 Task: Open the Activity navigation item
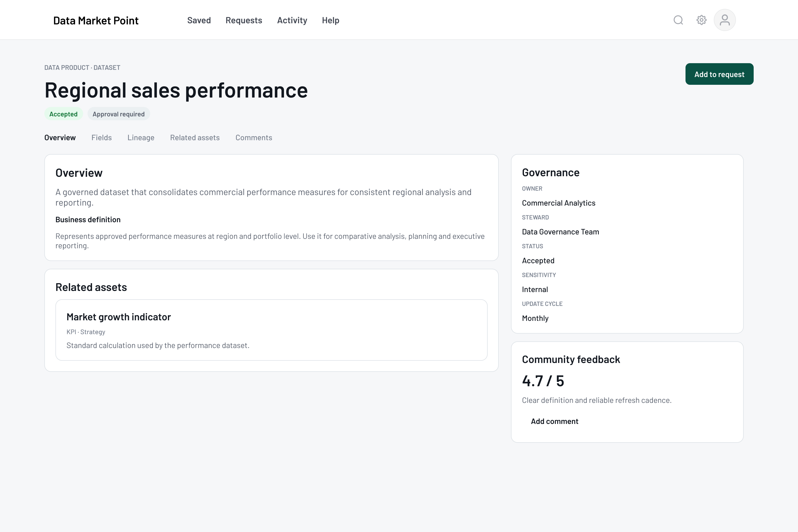[292, 20]
